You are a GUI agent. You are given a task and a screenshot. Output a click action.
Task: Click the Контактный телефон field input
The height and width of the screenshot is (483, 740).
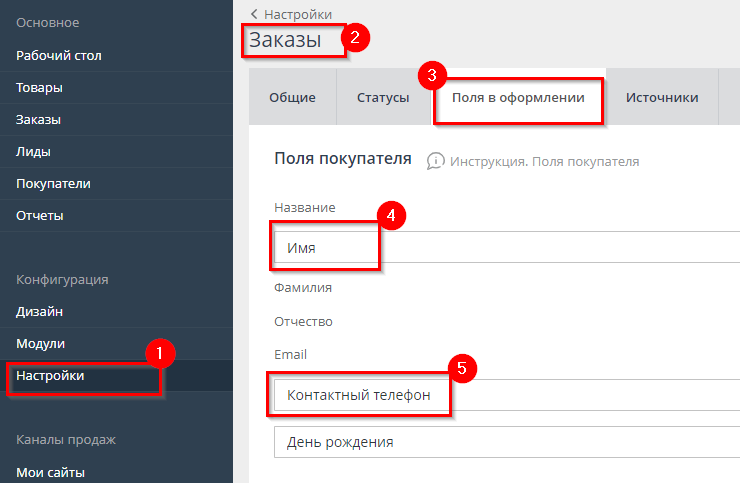click(x=500, y=395)
